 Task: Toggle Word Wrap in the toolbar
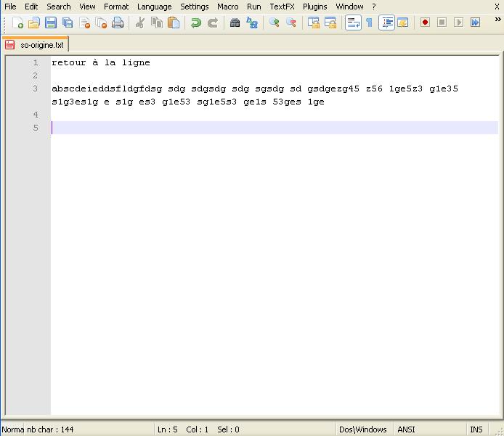point(353,22)
